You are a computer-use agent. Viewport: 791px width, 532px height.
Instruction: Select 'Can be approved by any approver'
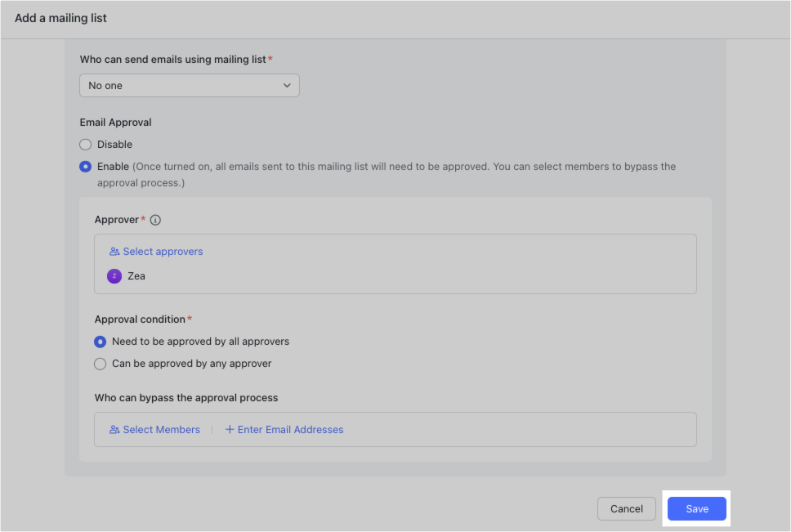(x=100, y=364)
